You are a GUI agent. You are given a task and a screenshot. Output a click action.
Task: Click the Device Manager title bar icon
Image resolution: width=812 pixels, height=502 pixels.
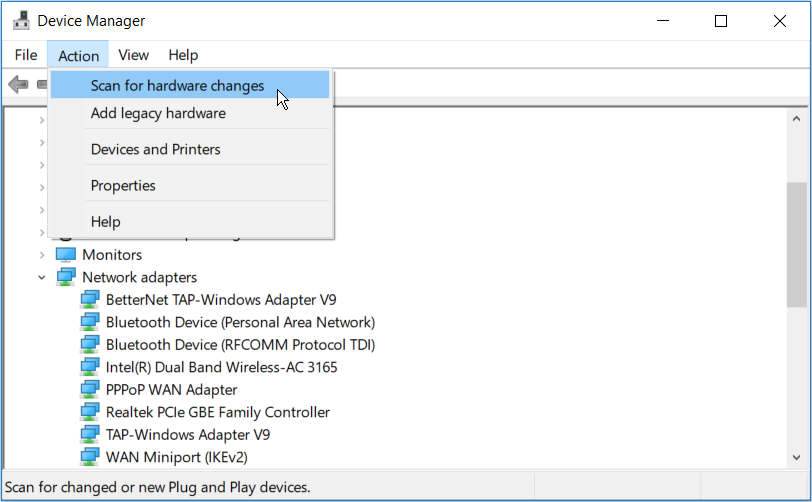click(20, 20)
